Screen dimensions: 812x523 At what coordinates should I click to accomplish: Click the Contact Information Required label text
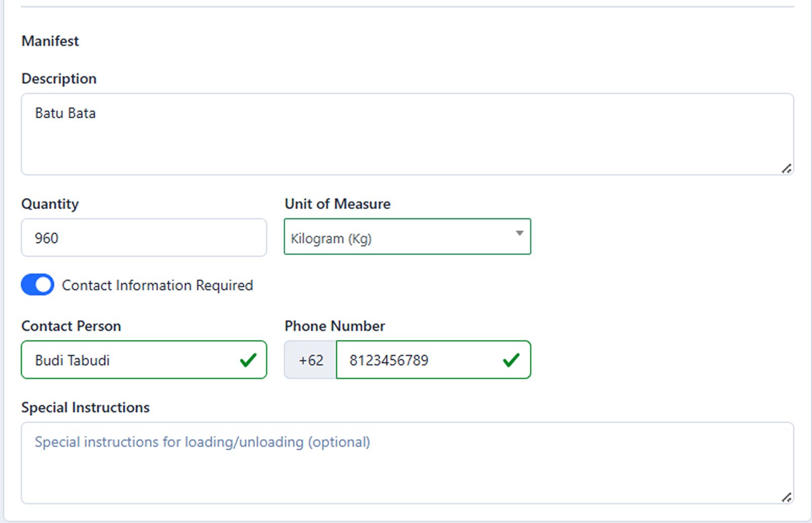pos(157,285)
